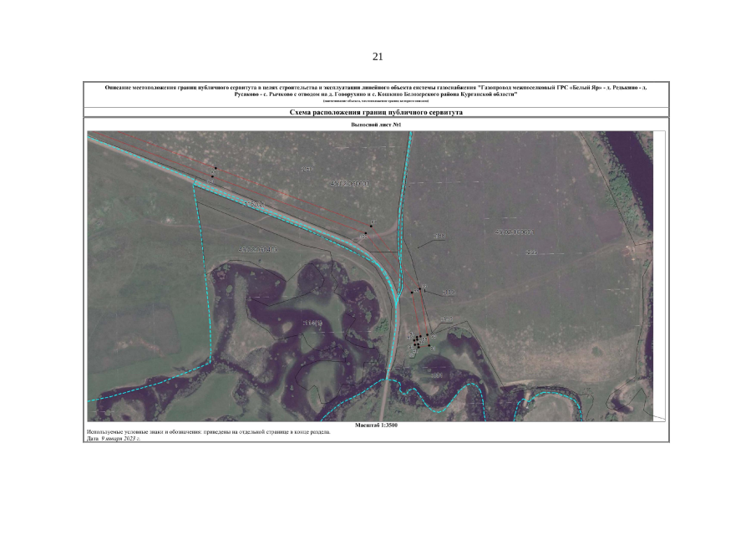The width and height of the screenshot is (756, 535).
Task: Click the small parenthetical caption under the title
Action: [376, 100]
